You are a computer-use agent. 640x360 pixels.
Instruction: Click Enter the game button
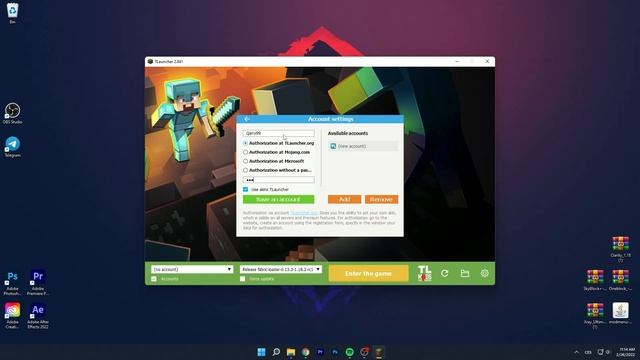click(x=368, y=273)
